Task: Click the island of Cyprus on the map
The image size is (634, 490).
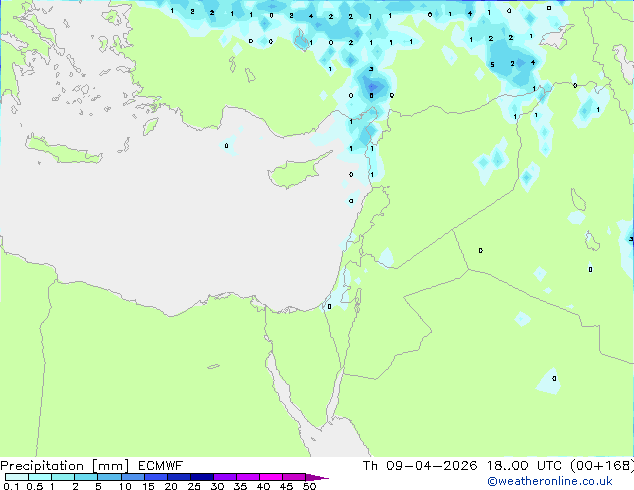Action: point(297,170)
